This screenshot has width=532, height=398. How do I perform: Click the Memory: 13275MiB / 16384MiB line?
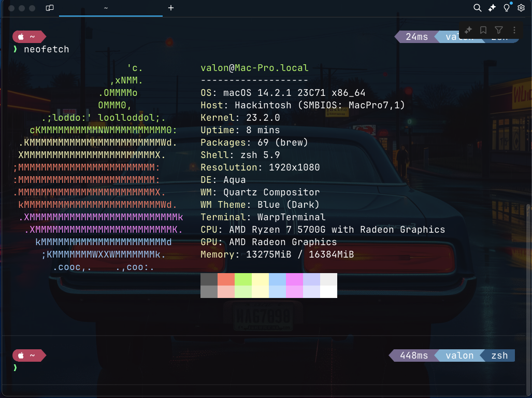[277, 254]
